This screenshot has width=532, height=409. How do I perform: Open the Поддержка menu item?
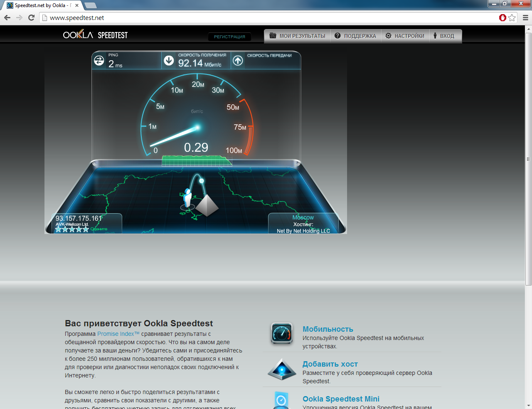[355, 36]
